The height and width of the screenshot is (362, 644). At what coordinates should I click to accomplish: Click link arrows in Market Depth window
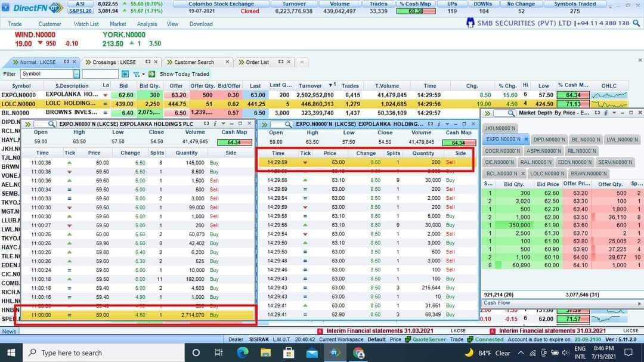[x=488, y=113]
